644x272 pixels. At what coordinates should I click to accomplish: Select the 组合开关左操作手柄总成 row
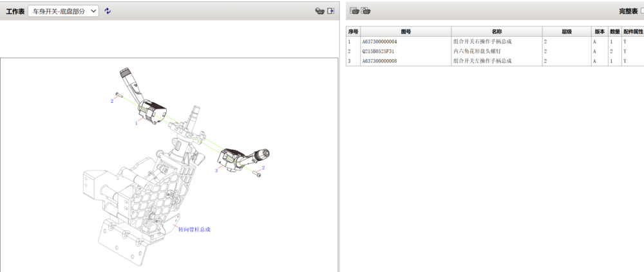[495, 60]
